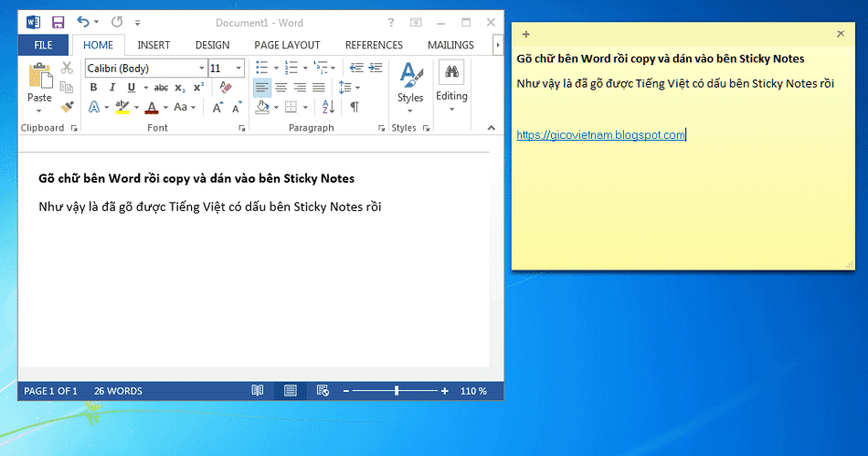Open font color dropdown arrow
The height and width of the screenshot is (456, 868).
165,107
